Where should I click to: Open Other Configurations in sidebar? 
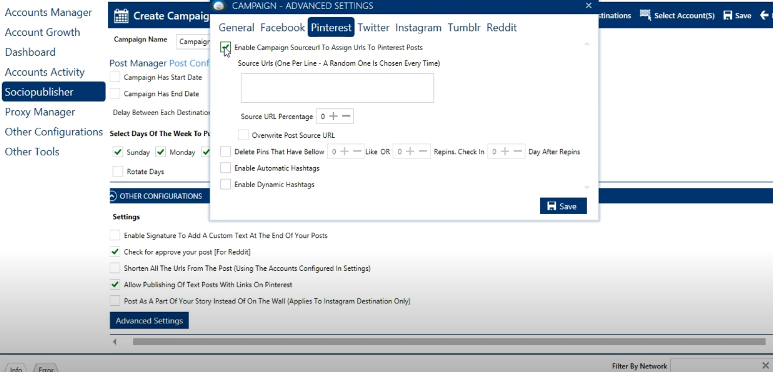[x=54, y=132]
